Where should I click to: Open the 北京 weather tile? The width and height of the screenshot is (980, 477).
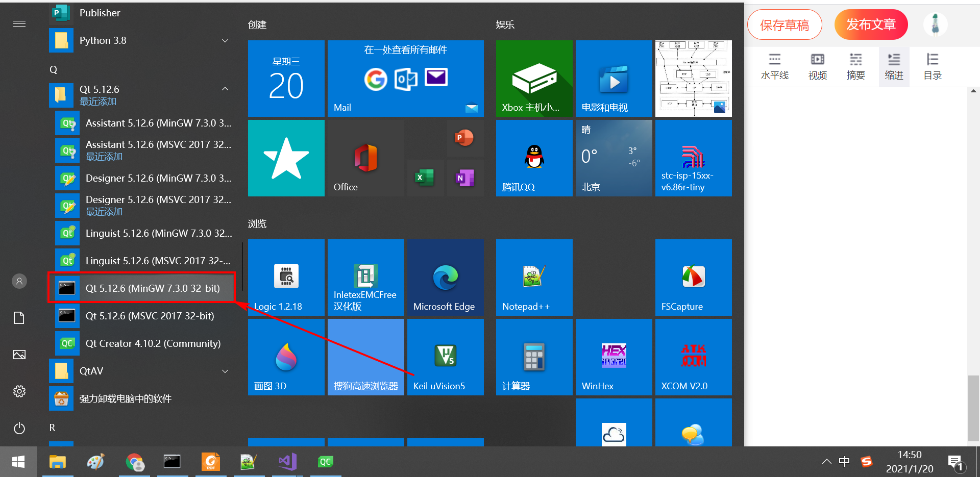coord(614,158)
